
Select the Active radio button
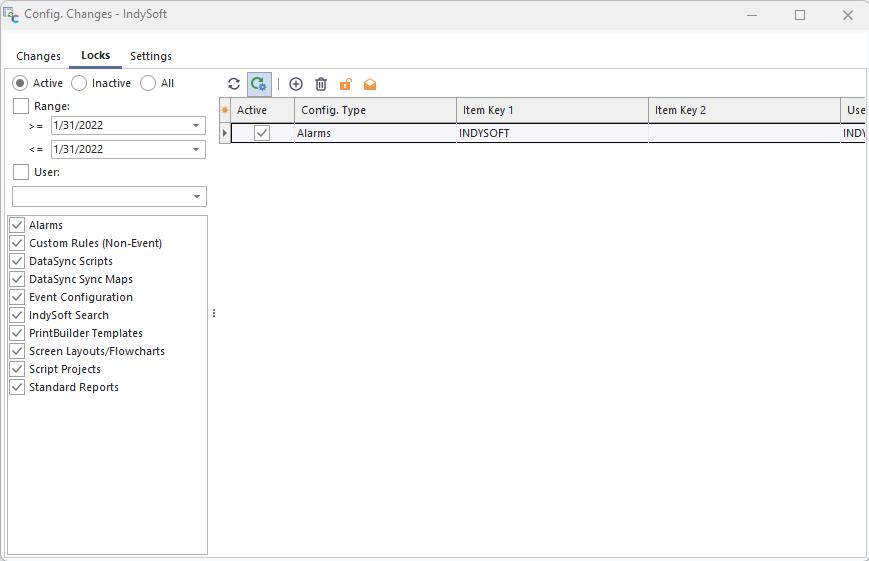(x=20, y=83)
